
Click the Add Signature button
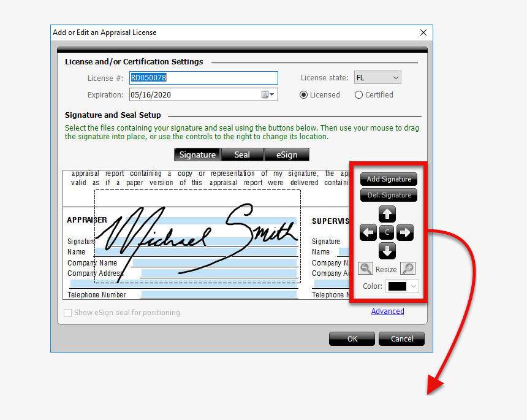pyautogui.click(x=388, y=179)
